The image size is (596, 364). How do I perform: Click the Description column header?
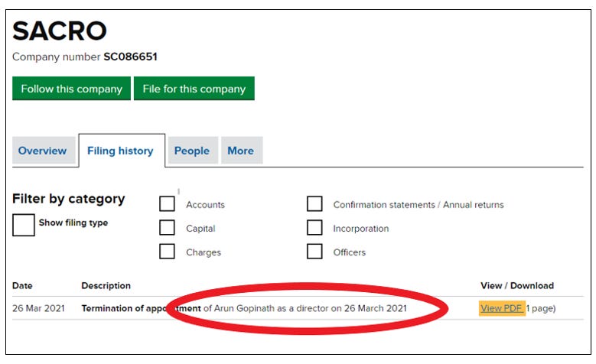[106, 286]
